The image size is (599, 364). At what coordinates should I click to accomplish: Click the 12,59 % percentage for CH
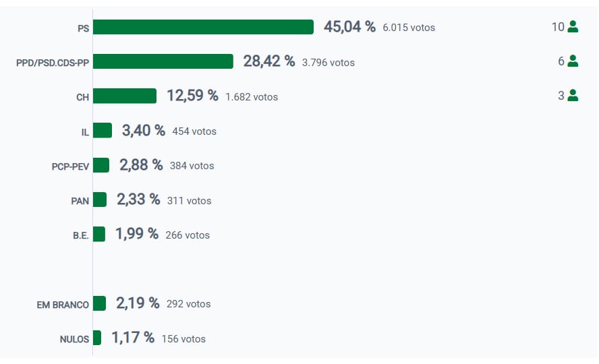point(192,96)
